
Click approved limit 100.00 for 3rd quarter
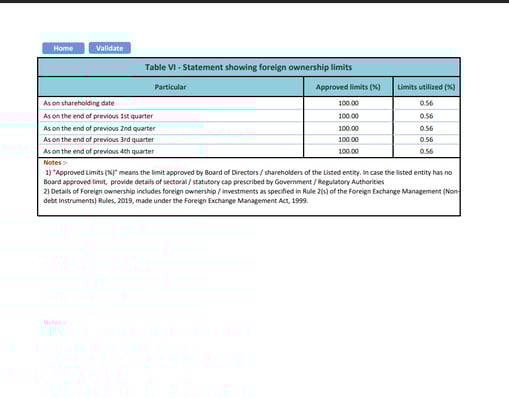pos(348,140)
